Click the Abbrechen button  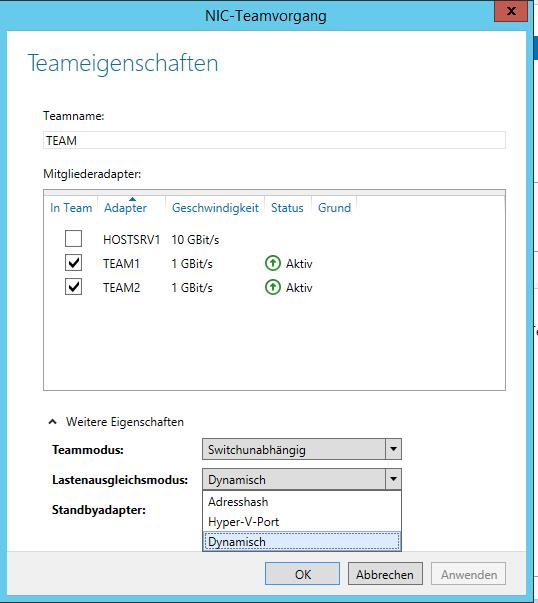tap(385, 574)
